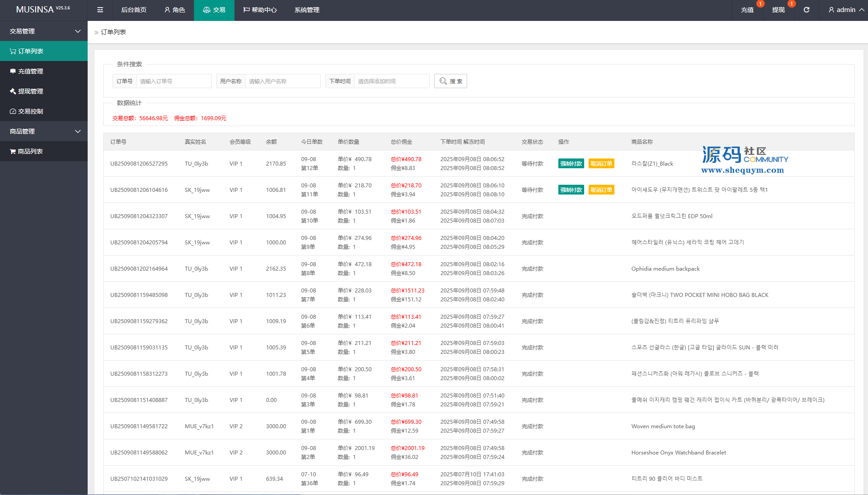The image size is (868, 495).
Task: Click the 提现 notification in header
Action: coord(778,10)
